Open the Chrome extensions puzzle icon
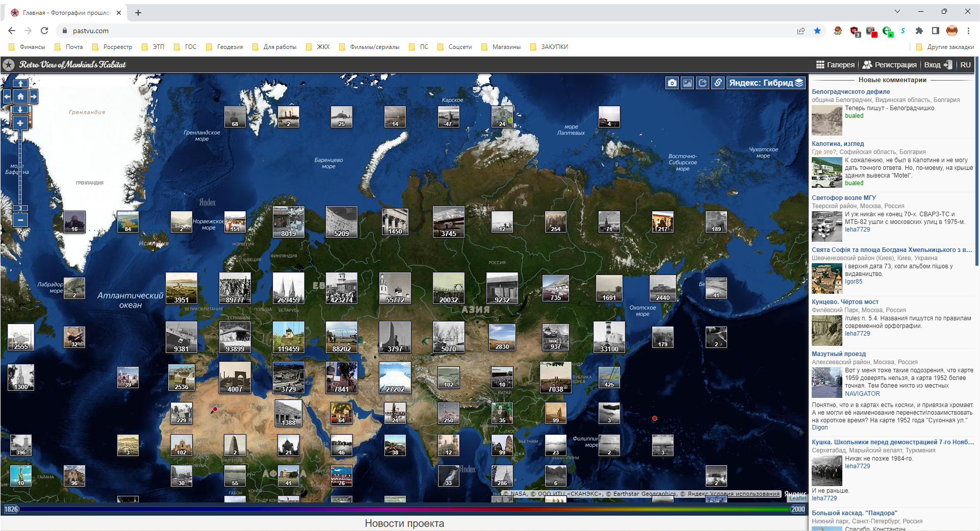980x531 pixels. 919,31
